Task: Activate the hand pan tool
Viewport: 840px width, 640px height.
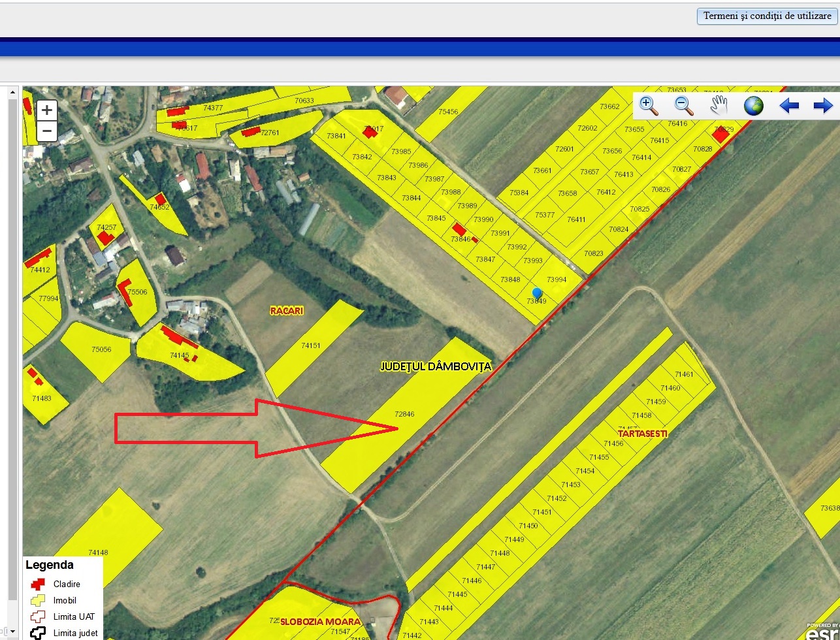Action: tap(719, 105)
